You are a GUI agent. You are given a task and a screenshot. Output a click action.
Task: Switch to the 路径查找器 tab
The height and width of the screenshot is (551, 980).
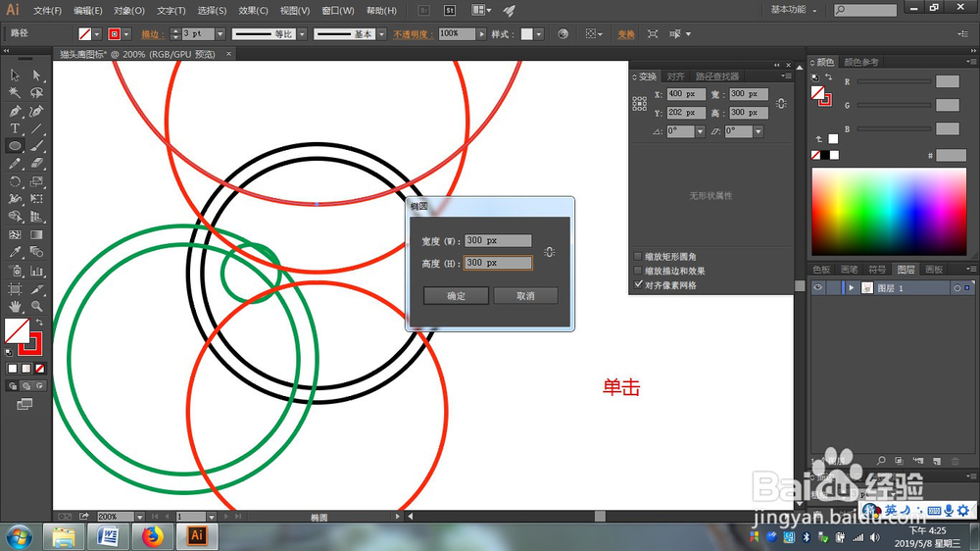pos(717,76)
